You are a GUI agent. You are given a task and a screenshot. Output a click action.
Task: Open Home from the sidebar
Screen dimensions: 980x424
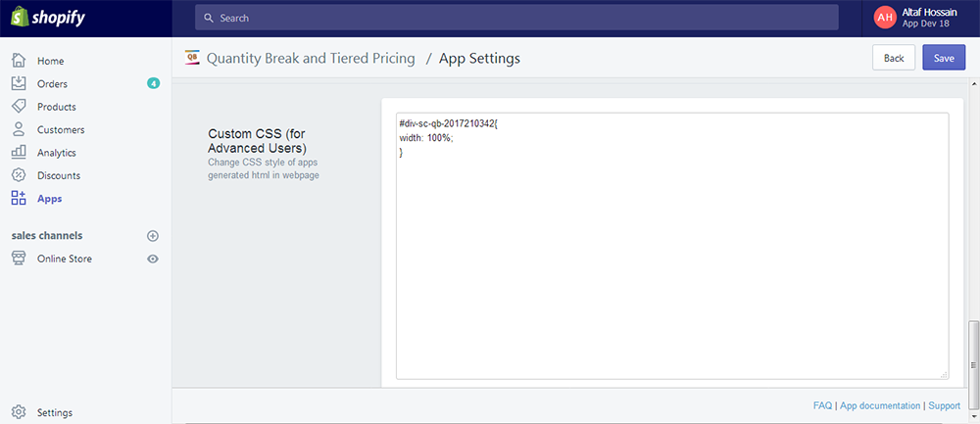click(x=50, y=61)
